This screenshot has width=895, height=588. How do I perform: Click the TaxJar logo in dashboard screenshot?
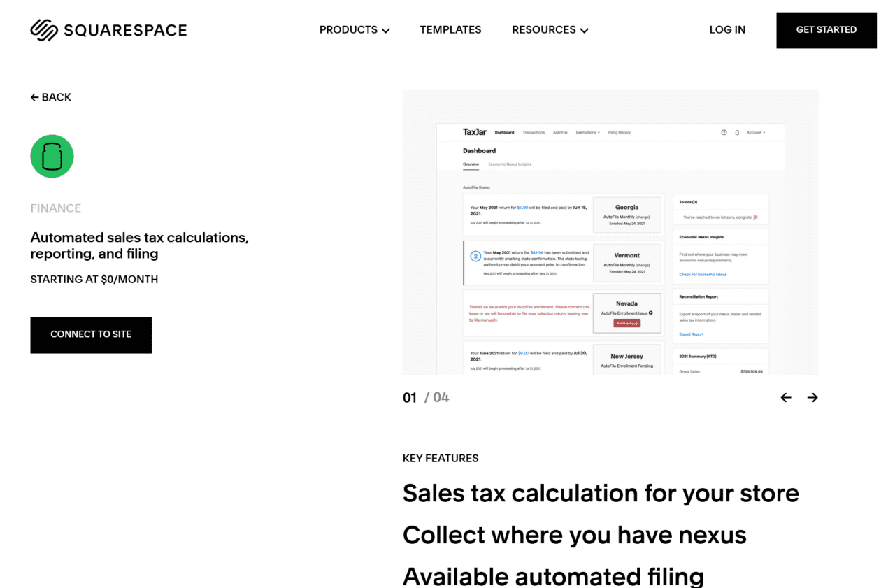474,132
